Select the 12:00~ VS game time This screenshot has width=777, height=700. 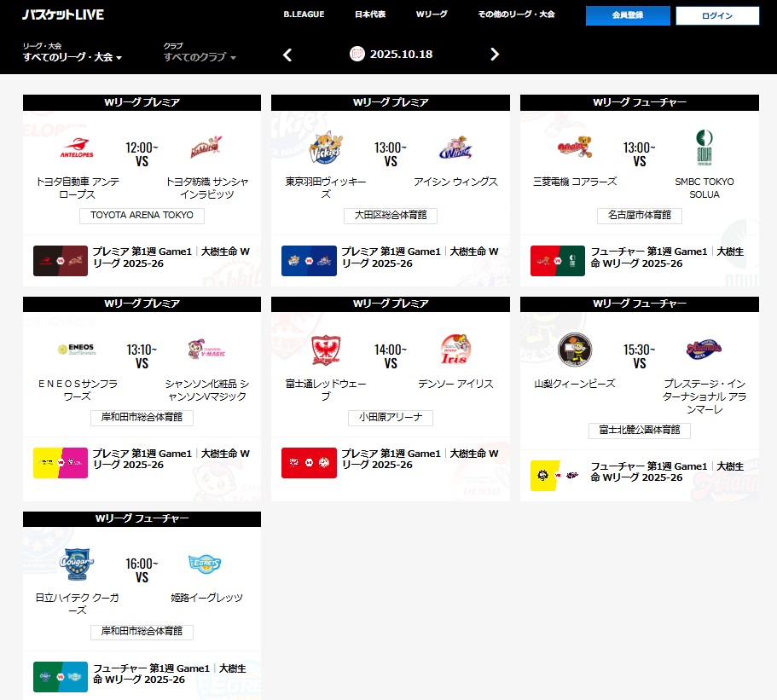[x=142, y=154]
